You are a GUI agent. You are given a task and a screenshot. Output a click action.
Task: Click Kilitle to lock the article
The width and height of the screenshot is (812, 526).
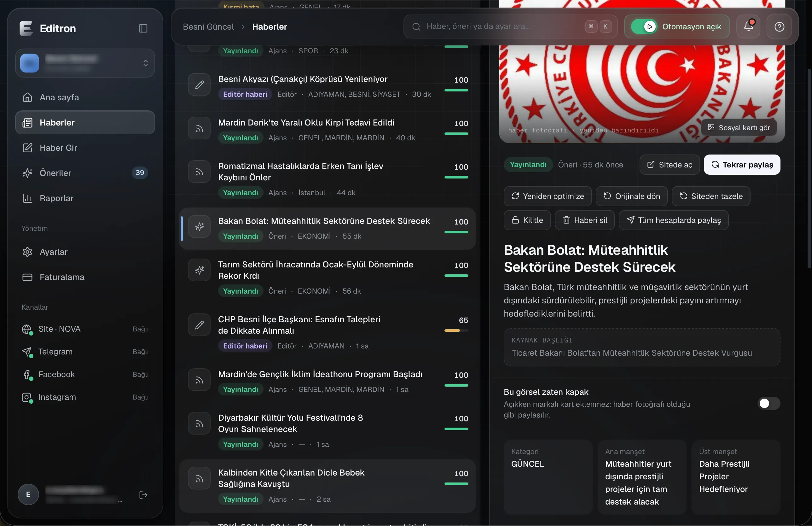[x=527, y=220]
